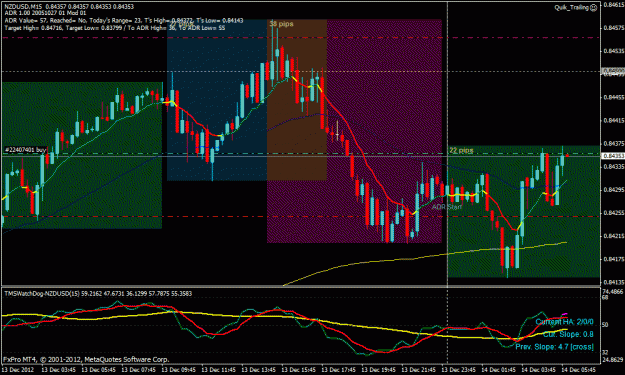The height and width of the screenshot is (375, 625).
Task: Click the 0.84215 price scale label
Action: [614, 236]
